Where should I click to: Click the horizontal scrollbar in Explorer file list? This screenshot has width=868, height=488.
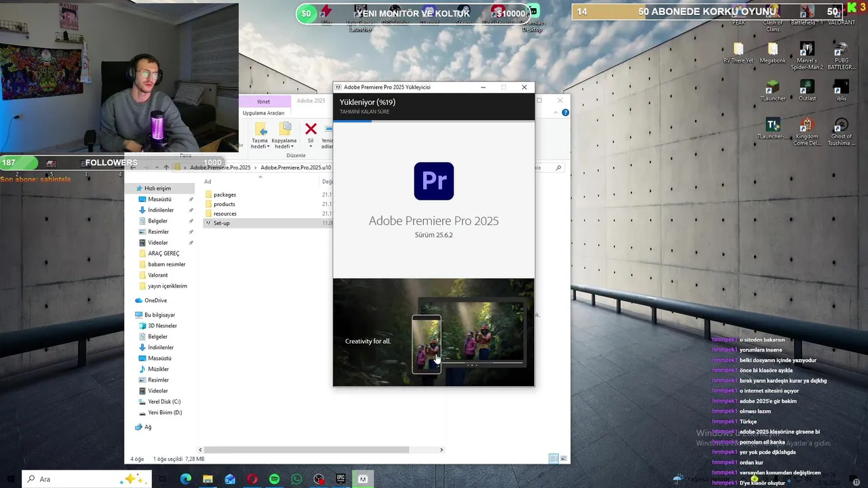[x=307, y=449]
